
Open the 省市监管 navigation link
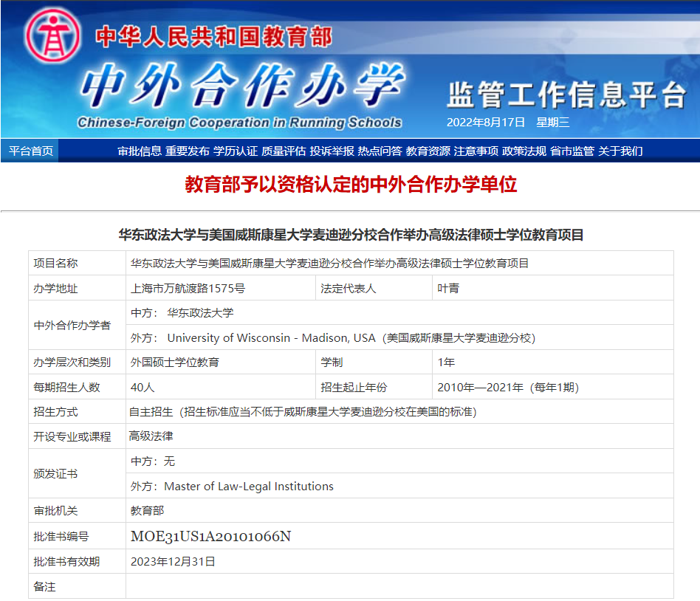[x=572, y=151]
